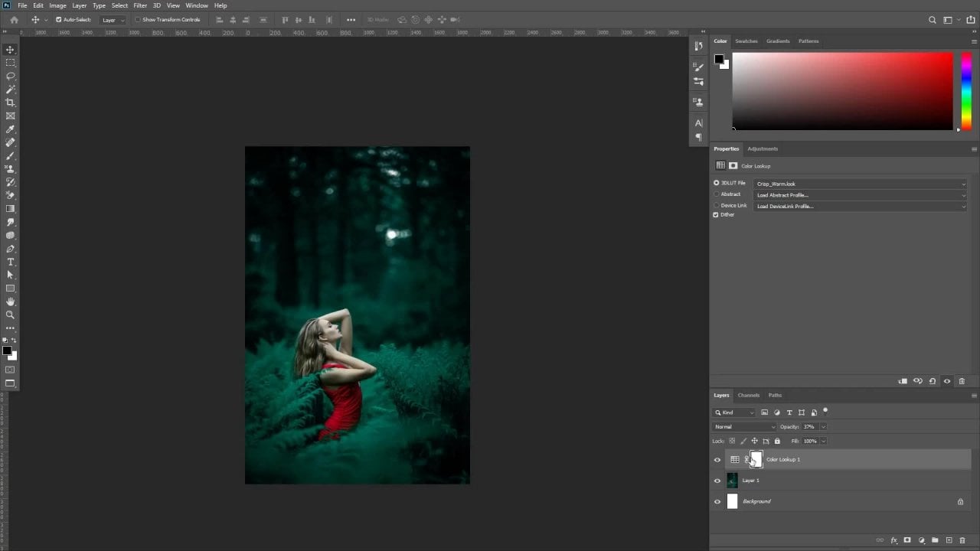Open the 3DLUT File dropdown

pos(962,184)
